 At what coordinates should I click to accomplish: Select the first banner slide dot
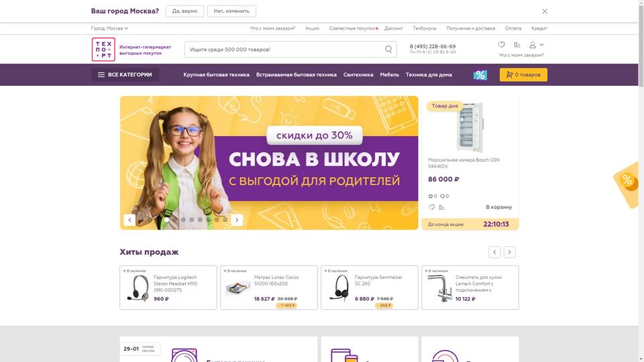166,220
